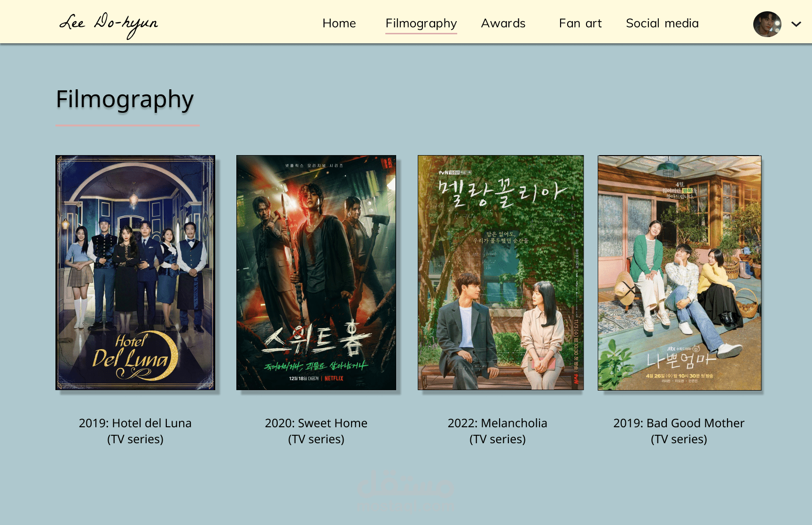Viewport: 812px width, 525px height.
Task: Expand the profile dropdown chevron
Action: tap(796, 24)
